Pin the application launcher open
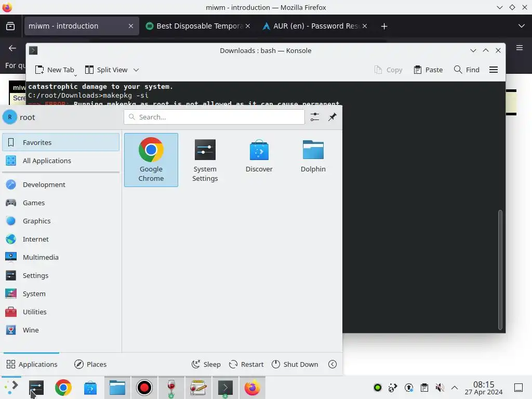This screenshot has height=399, width=532. [x=332, y=117]
